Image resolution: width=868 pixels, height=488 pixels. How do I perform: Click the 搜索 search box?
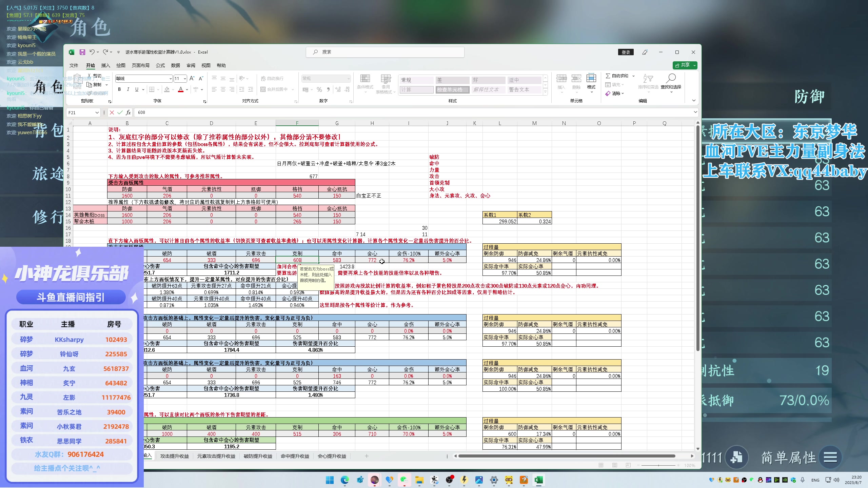[x=385, y=52]
